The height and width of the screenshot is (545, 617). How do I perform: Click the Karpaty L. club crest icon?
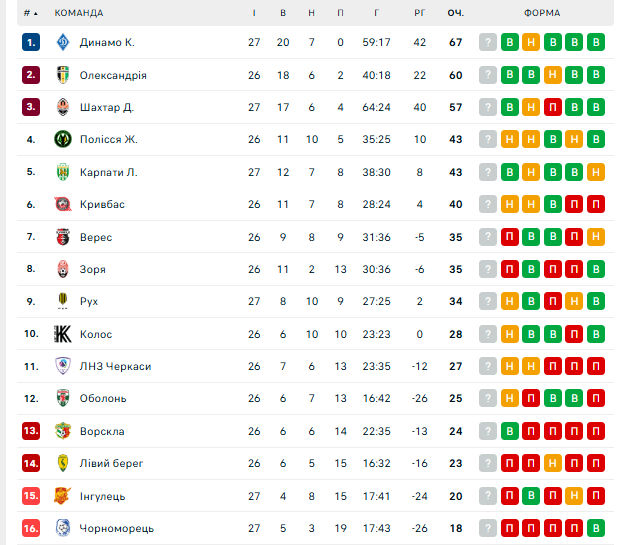point(63,172)
